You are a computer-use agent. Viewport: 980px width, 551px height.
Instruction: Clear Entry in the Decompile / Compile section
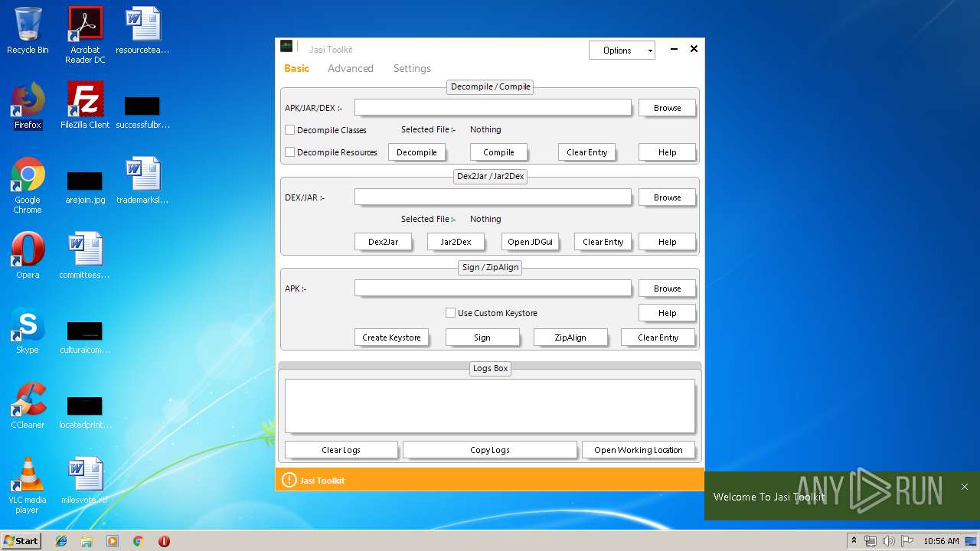[x=586, y=152]
